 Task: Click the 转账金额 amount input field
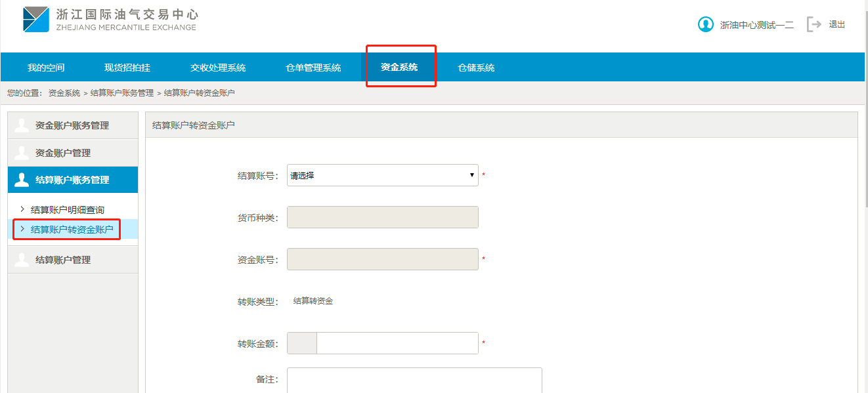click(x=397, y=343)
